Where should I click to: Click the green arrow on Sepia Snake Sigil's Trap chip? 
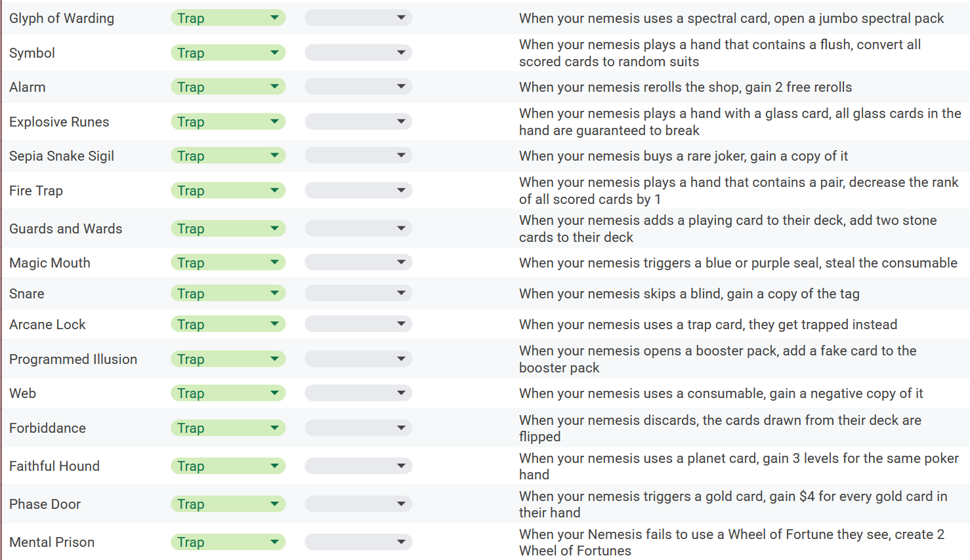pyautogui.click(x=274, y=155)
